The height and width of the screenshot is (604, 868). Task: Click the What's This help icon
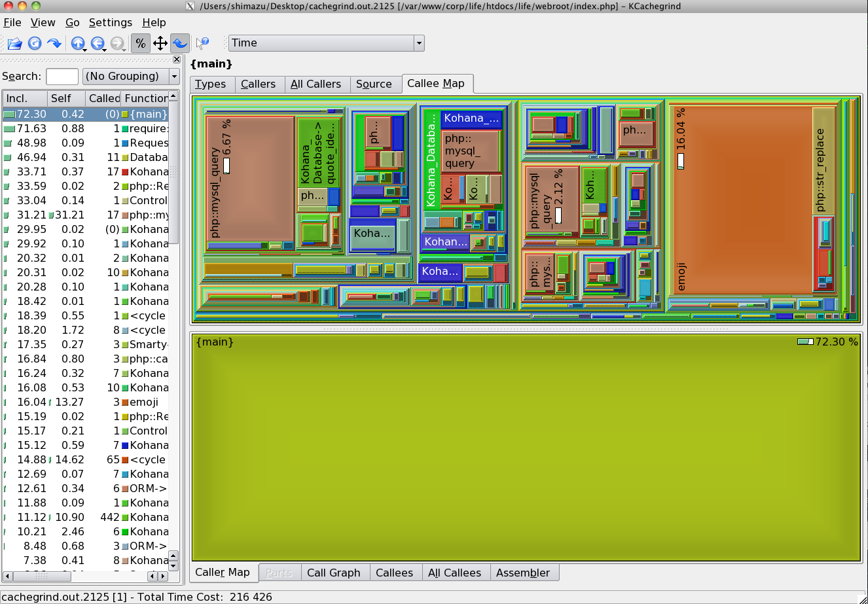tap(202, 44)
